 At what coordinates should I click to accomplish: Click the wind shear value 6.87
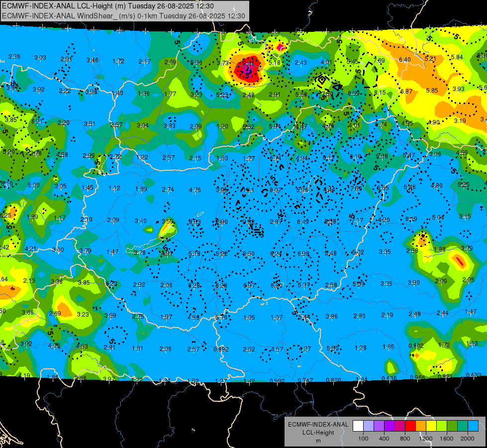(406, 92)
